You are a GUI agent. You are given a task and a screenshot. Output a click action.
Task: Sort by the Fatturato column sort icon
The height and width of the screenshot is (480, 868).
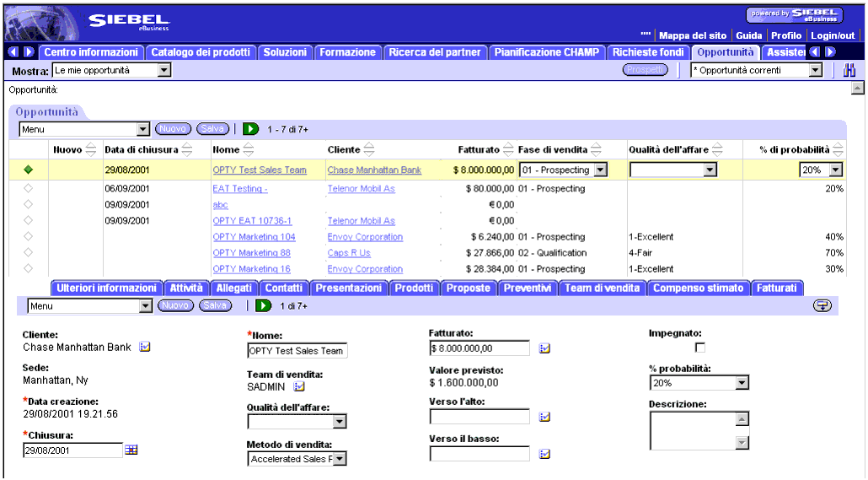click(508, 149)
